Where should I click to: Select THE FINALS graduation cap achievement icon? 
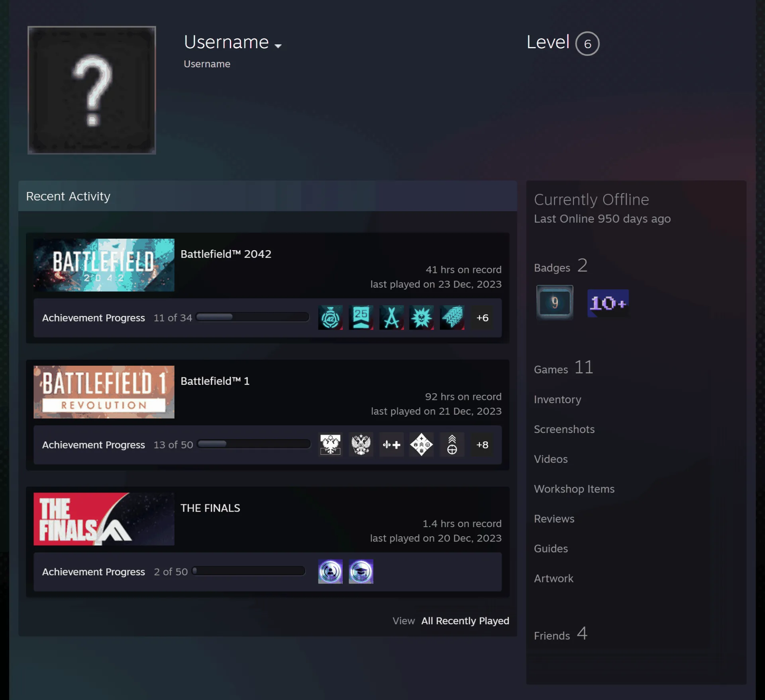pos(361,572)
